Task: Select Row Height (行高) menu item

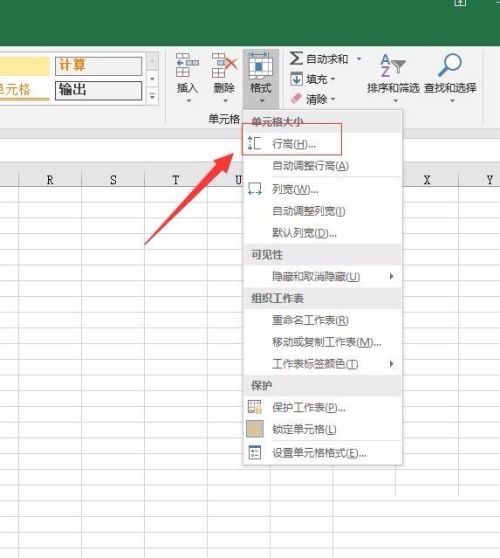Action: tap(323, 144)
